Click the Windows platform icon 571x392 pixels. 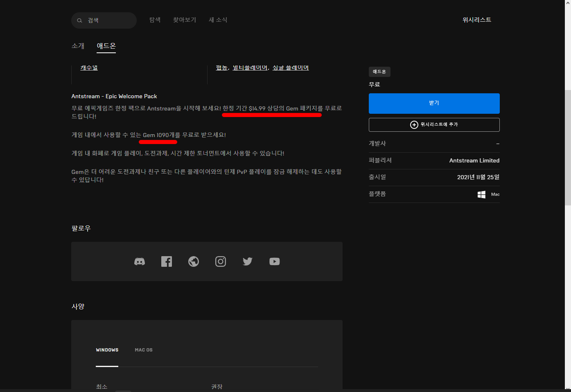(481, 194)
